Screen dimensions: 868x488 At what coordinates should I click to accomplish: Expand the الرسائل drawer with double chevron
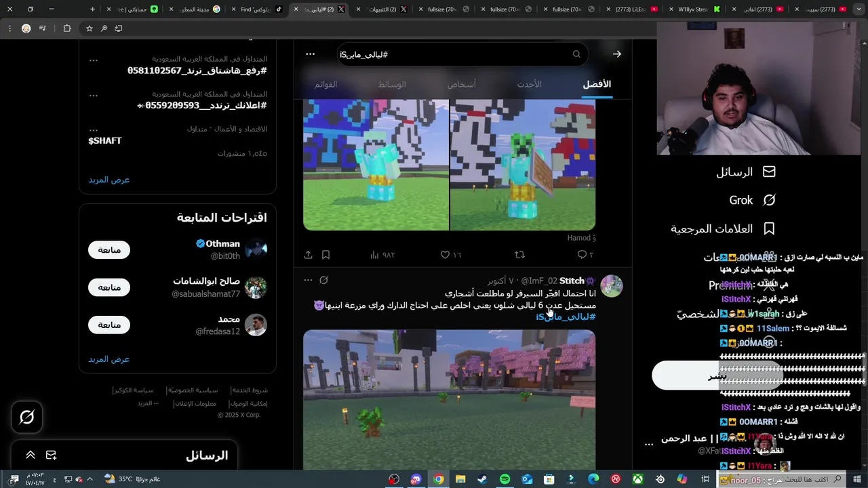click(31, 455)
